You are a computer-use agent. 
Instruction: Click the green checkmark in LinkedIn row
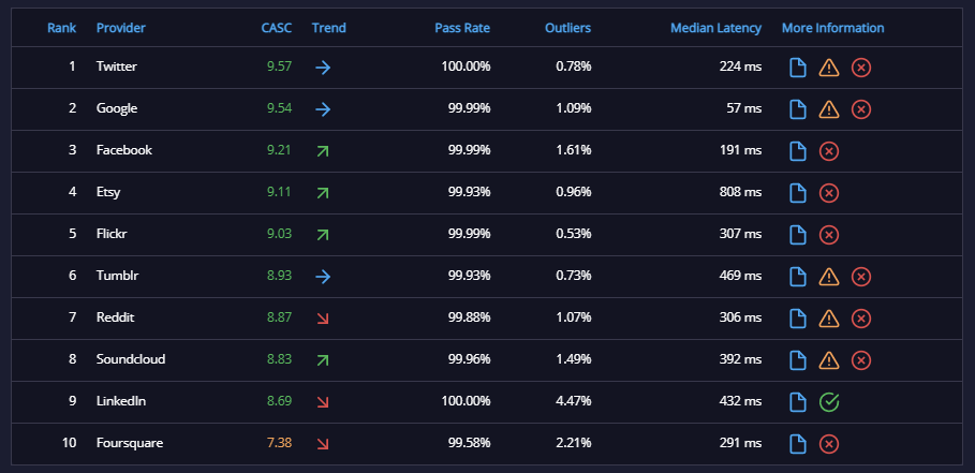pos(829,402)
